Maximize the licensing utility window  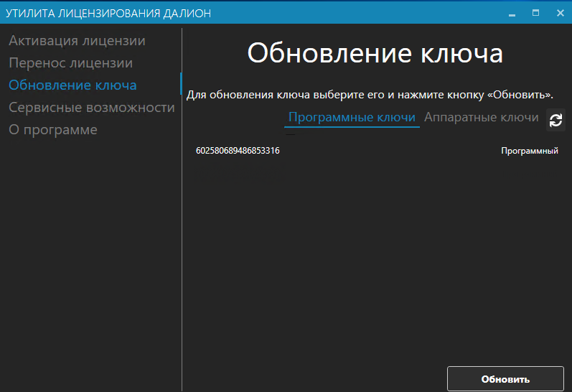tap(535, 13)
